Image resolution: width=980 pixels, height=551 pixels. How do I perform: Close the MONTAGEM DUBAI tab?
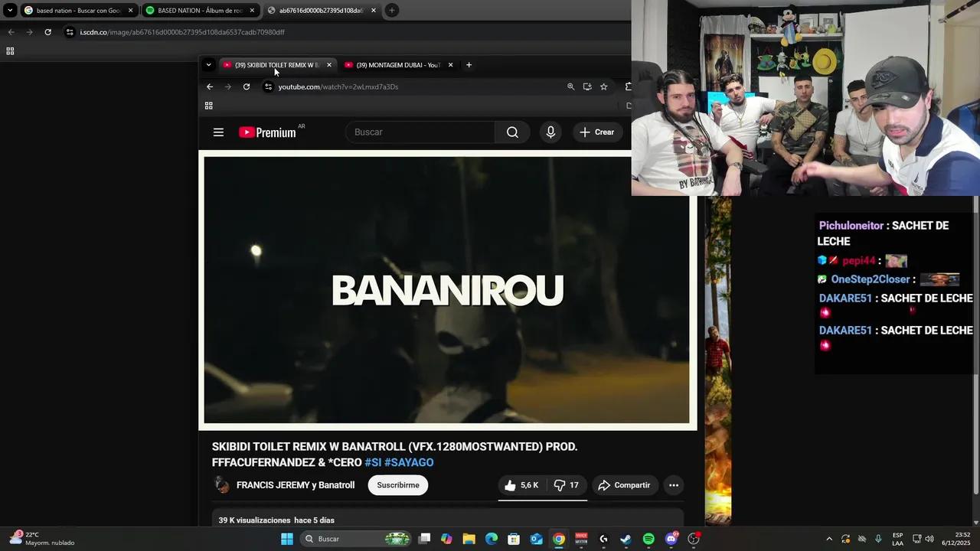450,65
